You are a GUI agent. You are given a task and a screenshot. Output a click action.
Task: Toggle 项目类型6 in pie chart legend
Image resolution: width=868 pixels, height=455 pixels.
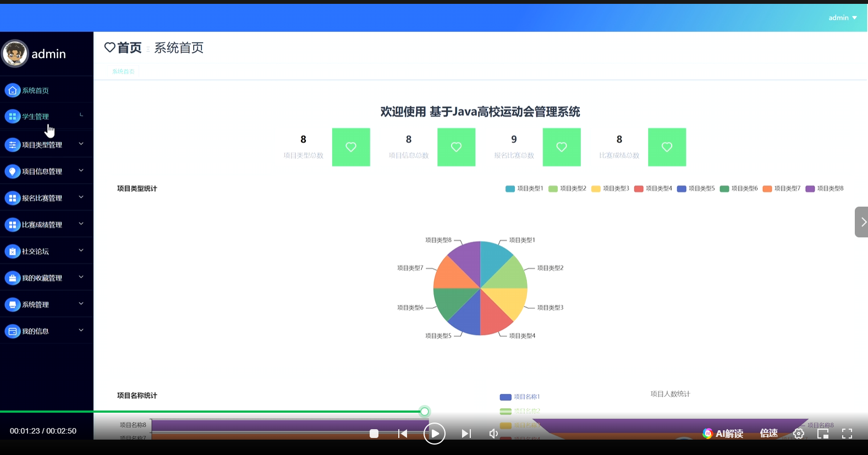coord(739,188)
